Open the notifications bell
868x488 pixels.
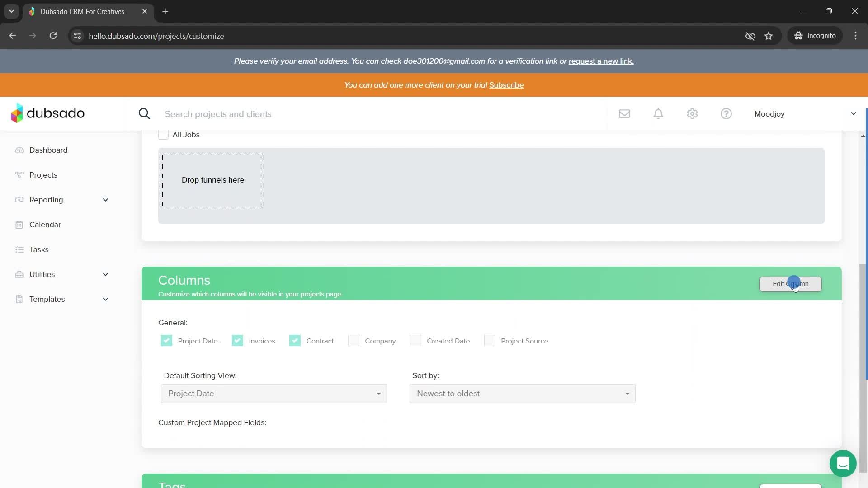pyautogui.click(x=658, y=114)
